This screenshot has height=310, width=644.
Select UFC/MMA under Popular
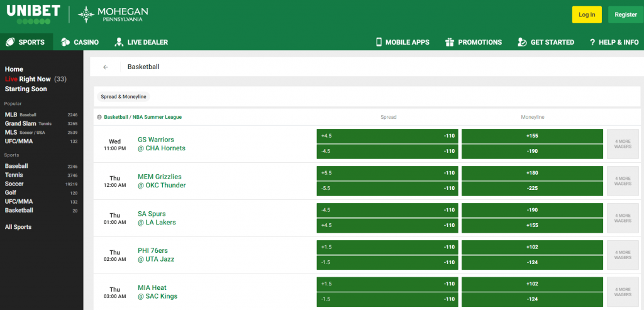point(41,141)
